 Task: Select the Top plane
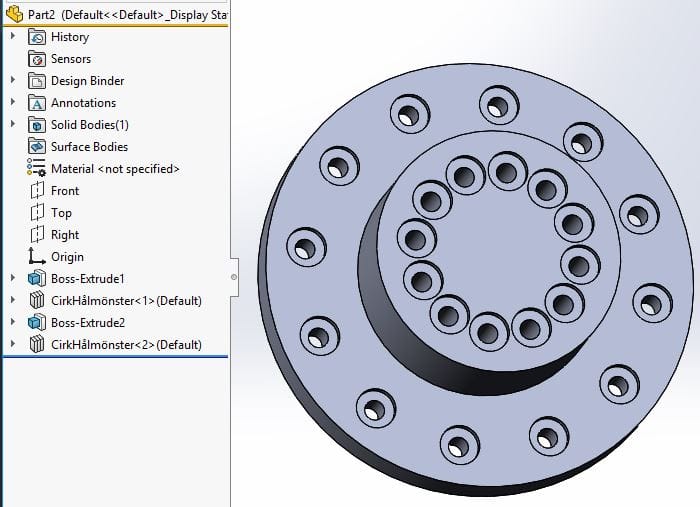(x=61, y=213)
